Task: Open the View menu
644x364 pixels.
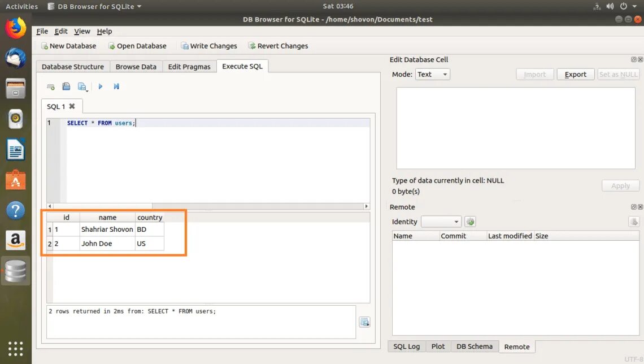Action: 82,31
